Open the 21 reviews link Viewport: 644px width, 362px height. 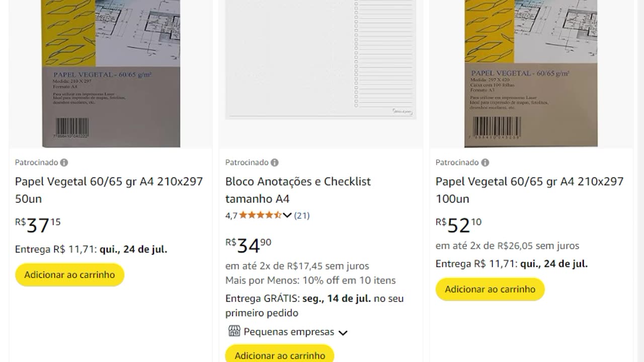coord(302,215)
